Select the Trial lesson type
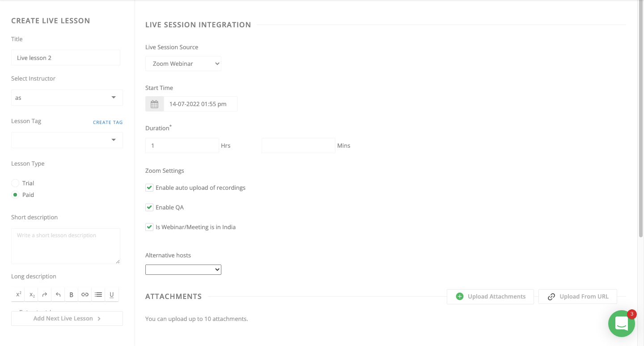644x346 pixels. pyautogui.click(x=15, y=183)
